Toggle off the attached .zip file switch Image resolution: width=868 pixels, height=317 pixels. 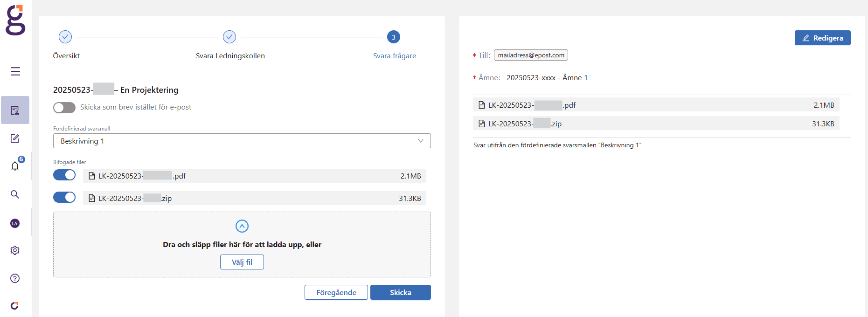point(64,198)
